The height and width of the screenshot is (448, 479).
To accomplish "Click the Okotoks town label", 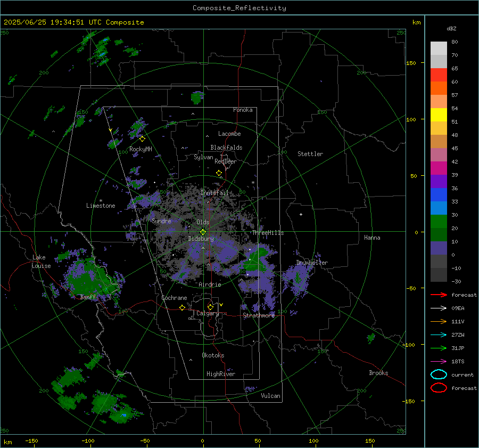I will click(x=213, y=355).
